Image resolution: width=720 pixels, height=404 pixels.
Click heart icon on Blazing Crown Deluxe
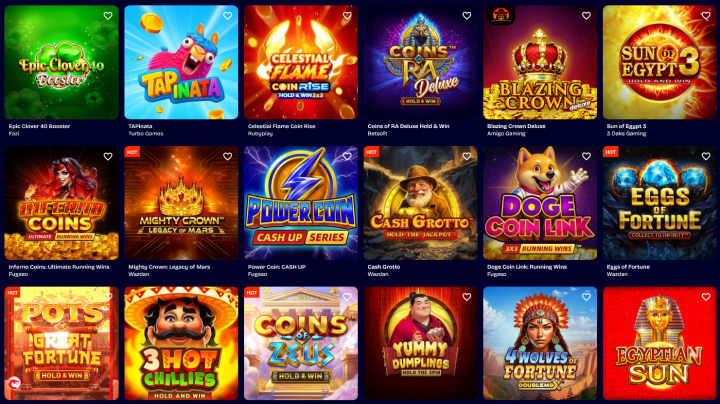[586, 16]
